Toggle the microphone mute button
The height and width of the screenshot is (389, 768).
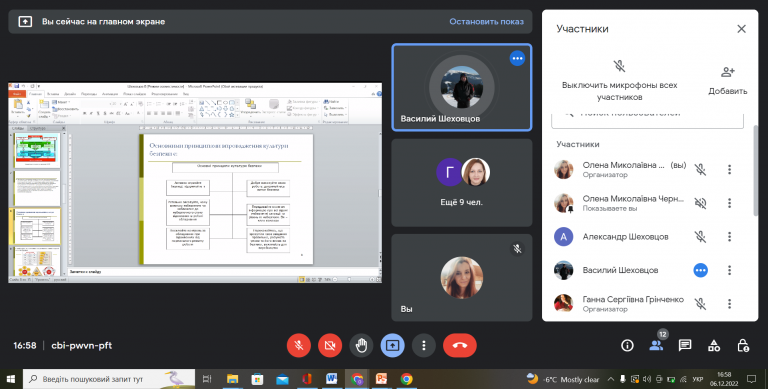pos(298,345)
